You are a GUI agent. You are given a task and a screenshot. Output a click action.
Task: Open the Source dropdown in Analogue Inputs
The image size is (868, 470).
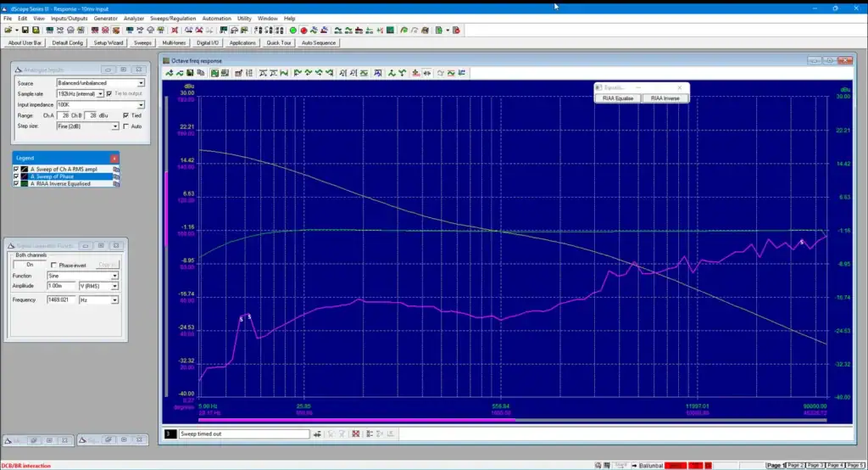[141, 83]
